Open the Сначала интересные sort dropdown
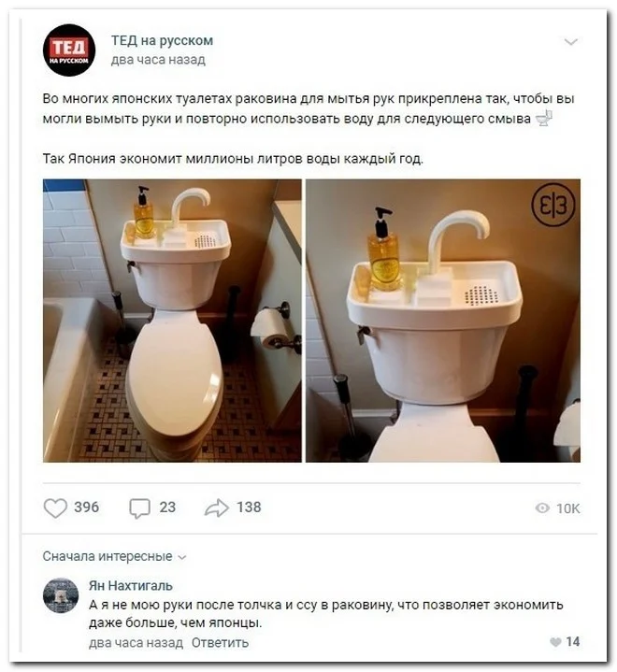This screenshot has width=617, height=672. (114, 556)
